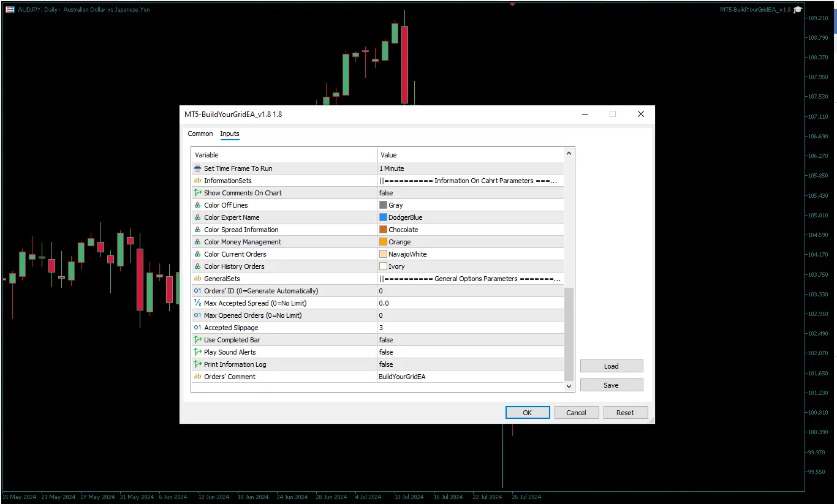Click the expert advisor hat icon on chart
Screen dimensions: 837x504
[798, 10]
